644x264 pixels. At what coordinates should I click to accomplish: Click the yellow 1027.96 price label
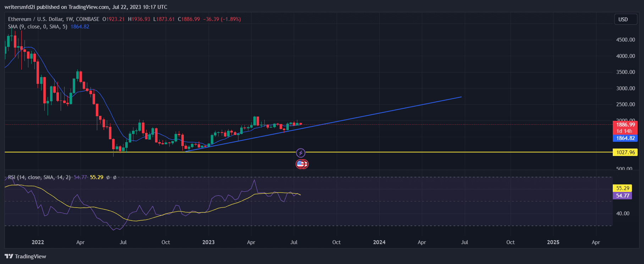click(x=625, y=152)
